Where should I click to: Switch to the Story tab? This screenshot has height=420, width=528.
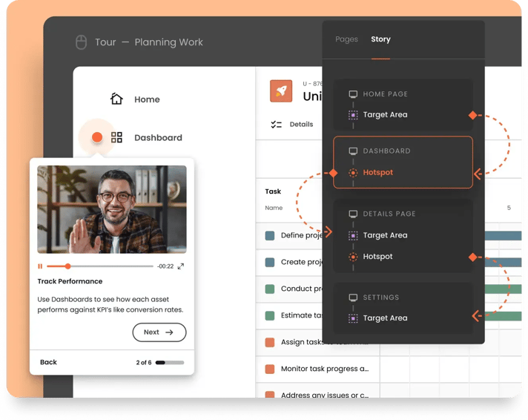[380, 39]
